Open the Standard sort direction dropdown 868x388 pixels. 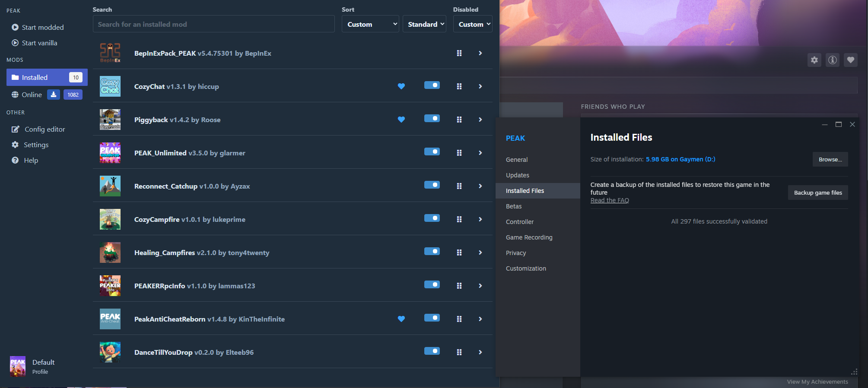tap(424, 24)
